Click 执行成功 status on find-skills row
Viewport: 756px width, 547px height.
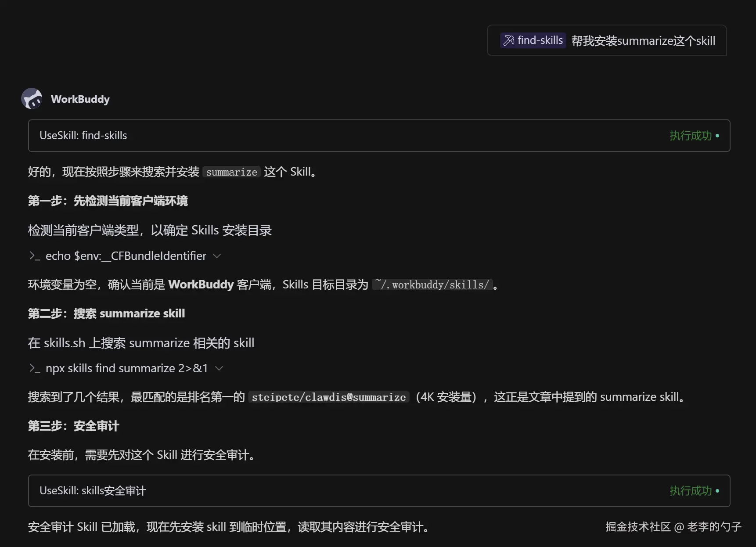pos(691,136)
